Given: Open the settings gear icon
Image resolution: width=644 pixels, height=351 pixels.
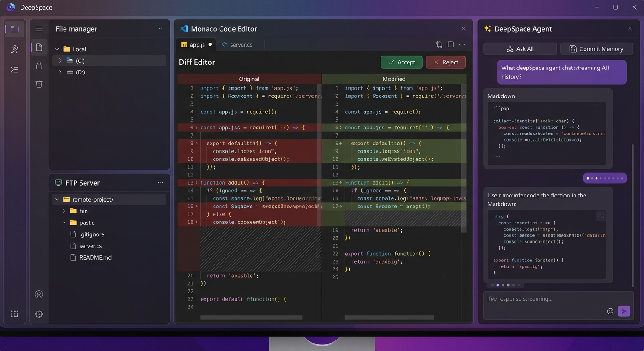Looking at the screenshot, I should 39,314.
